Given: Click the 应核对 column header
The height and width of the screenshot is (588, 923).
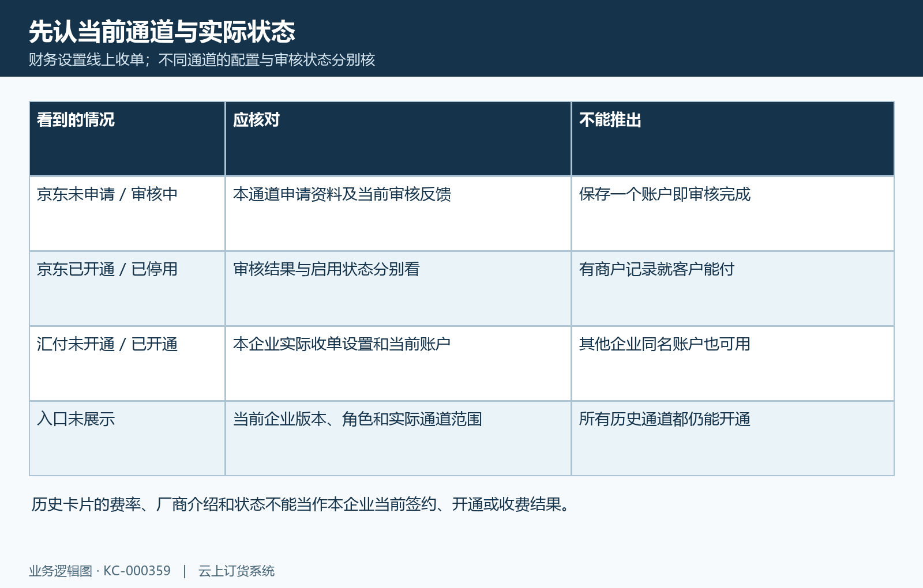Looking at the screenshot, I should [x=399, y=139].
